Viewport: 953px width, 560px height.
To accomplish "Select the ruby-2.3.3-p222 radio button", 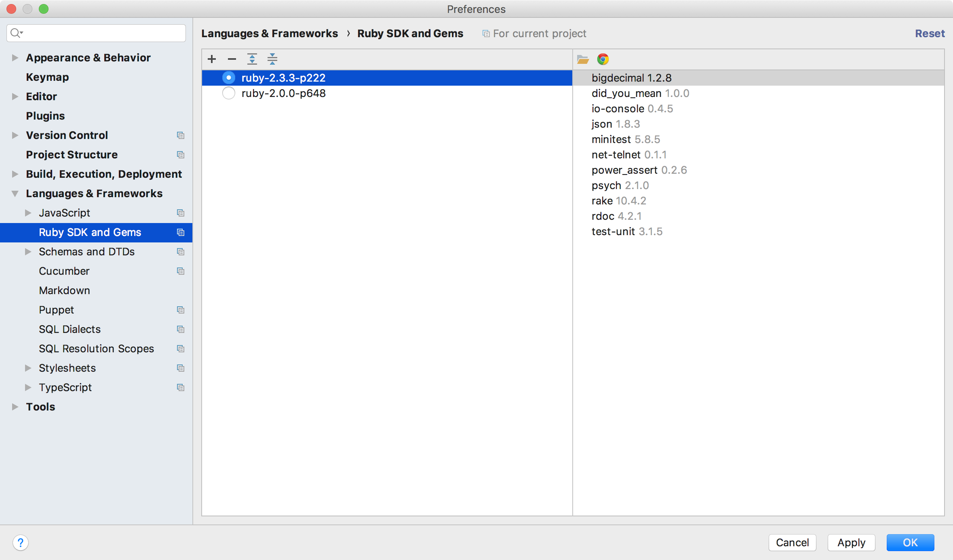I will tap(229, 78).
